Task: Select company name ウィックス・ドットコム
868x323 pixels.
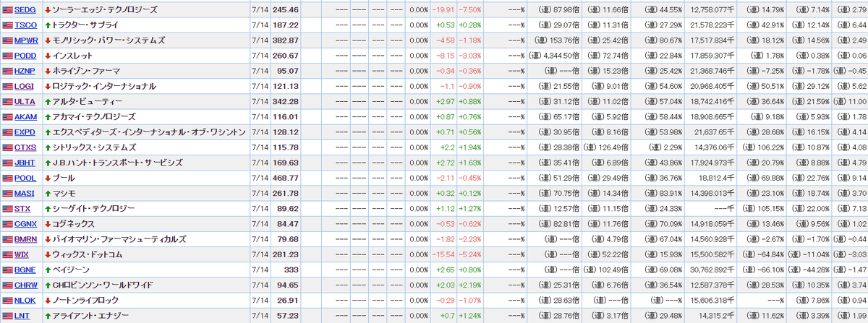Action: point(88,254)
